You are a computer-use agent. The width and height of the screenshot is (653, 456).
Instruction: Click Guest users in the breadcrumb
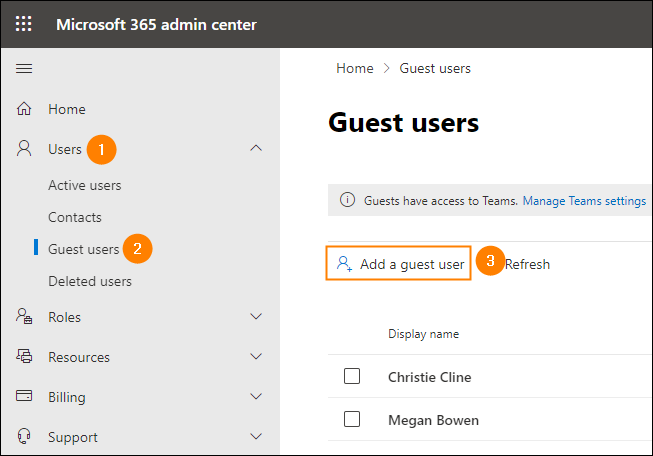[x=435, y=68]
